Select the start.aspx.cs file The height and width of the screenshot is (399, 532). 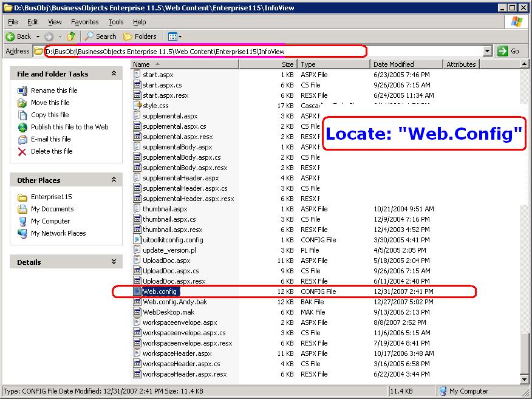[162, 85]
